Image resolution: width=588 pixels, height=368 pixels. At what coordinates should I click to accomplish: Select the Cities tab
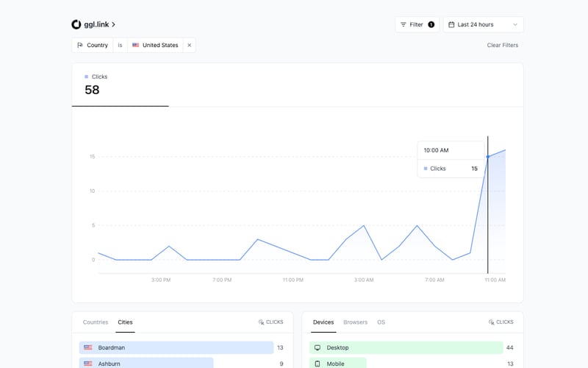click(x=125, y=322)
